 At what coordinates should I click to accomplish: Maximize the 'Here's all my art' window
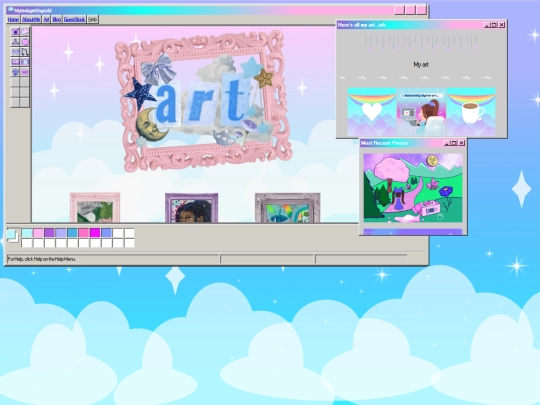pyautogui.click(x=494, y=25)
